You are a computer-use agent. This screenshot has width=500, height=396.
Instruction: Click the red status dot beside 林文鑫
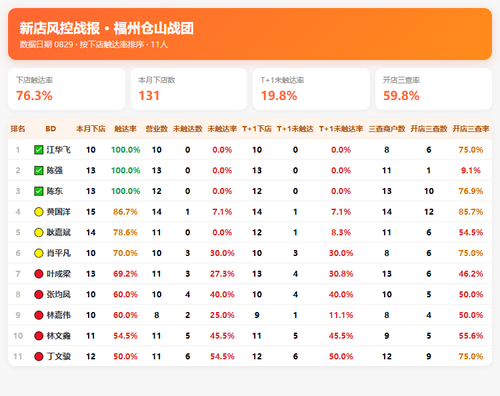(x=39, y=336)
